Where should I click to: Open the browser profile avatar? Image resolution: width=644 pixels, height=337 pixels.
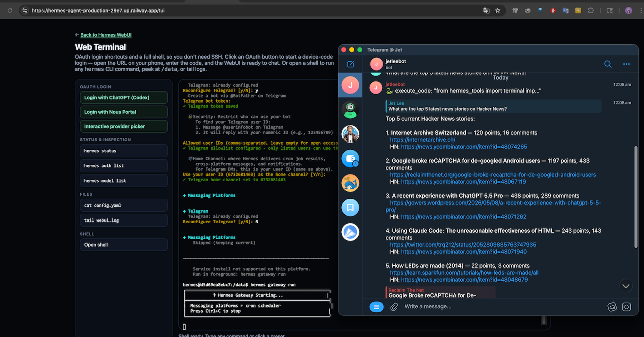tap(629, 11)
